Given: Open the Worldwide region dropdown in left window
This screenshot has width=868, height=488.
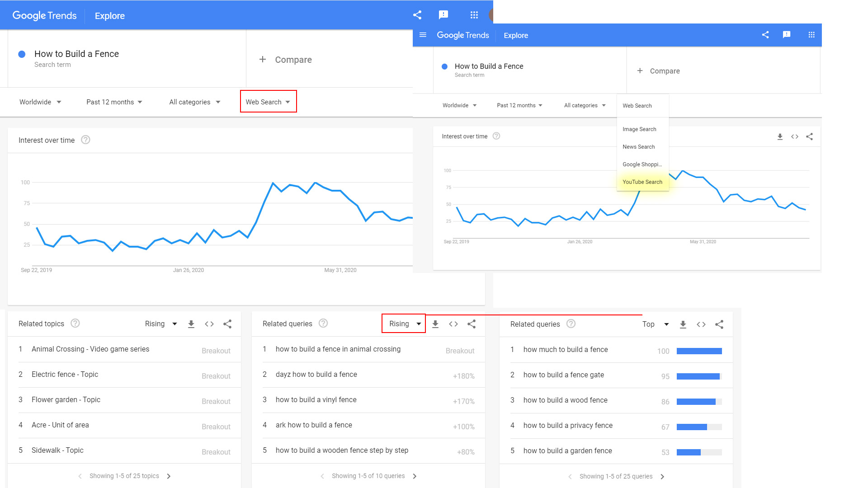Looking at the screenshot, I should coord(40,102).
